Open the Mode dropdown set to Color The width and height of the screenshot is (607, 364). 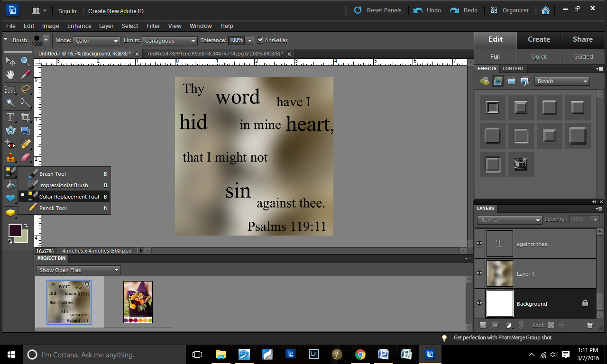(x=96, y=41)
